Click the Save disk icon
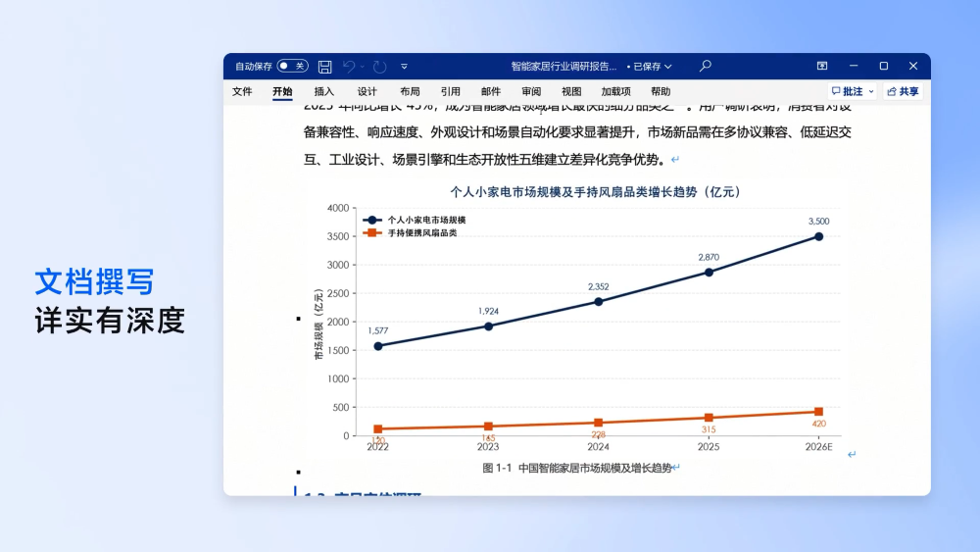 click(x=325, y=67)
